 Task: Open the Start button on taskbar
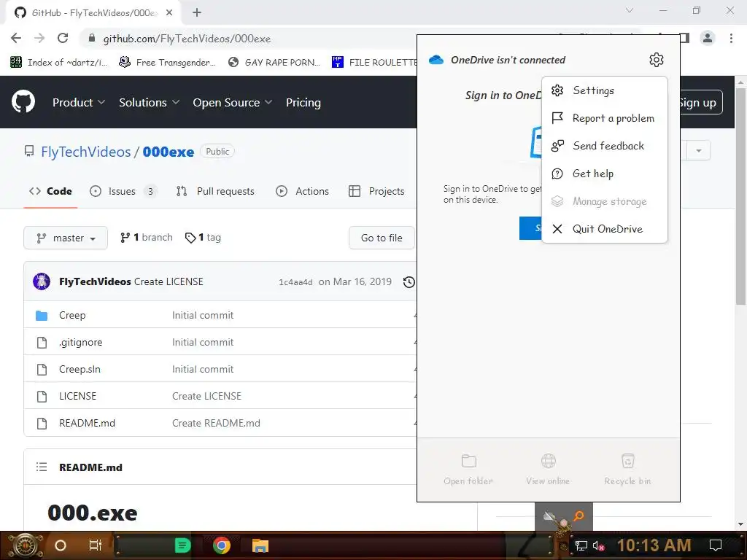[x=26, y=545]
